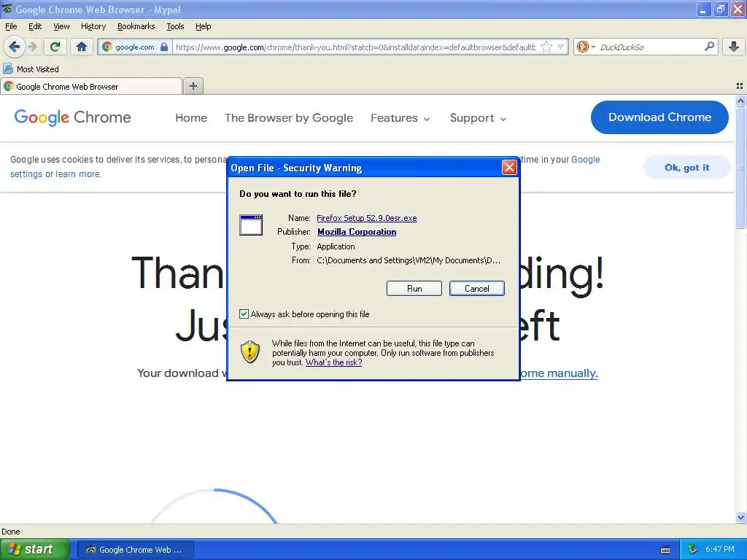Viewport: 747px width, 560px height.
Task: Click the taskbar clock showing 6:47 PM
Action: (x=719, y=549)
